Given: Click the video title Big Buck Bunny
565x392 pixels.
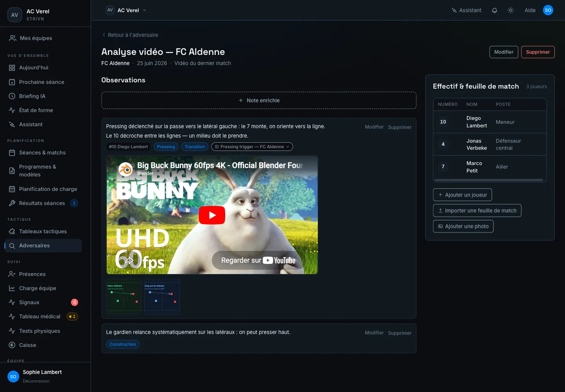Looking at the screenshot, I should [x=220, y=165].
